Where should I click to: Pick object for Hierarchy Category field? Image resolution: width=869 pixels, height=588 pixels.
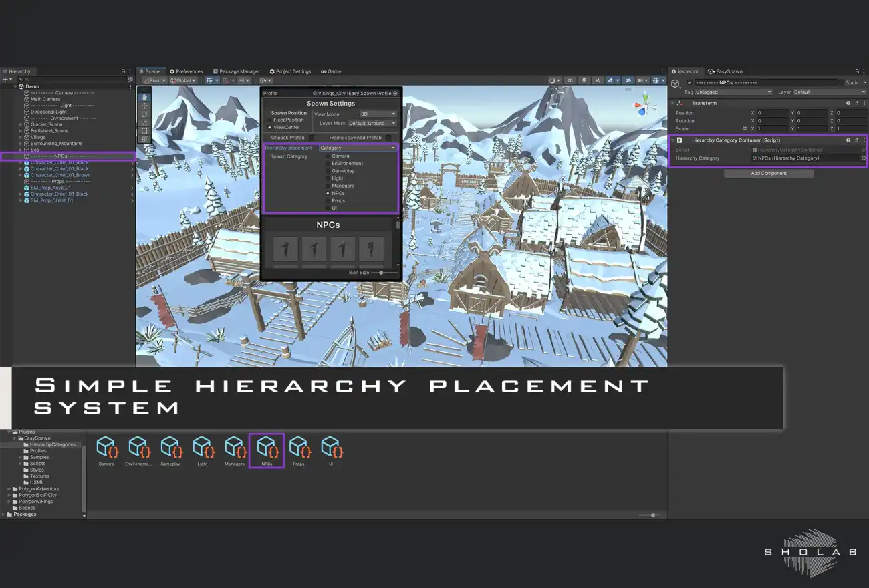tap(863, 158)
